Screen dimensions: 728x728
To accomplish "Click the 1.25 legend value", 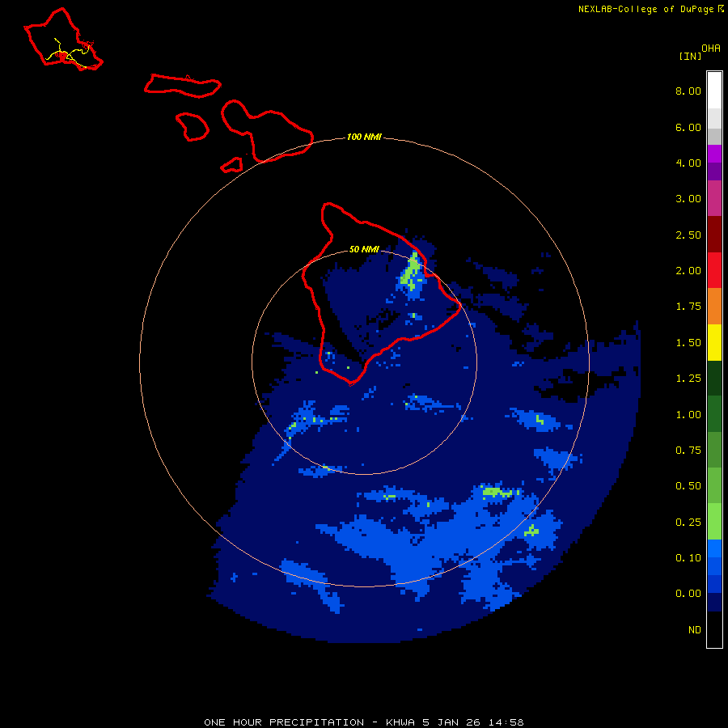I will tap(688, 379).
